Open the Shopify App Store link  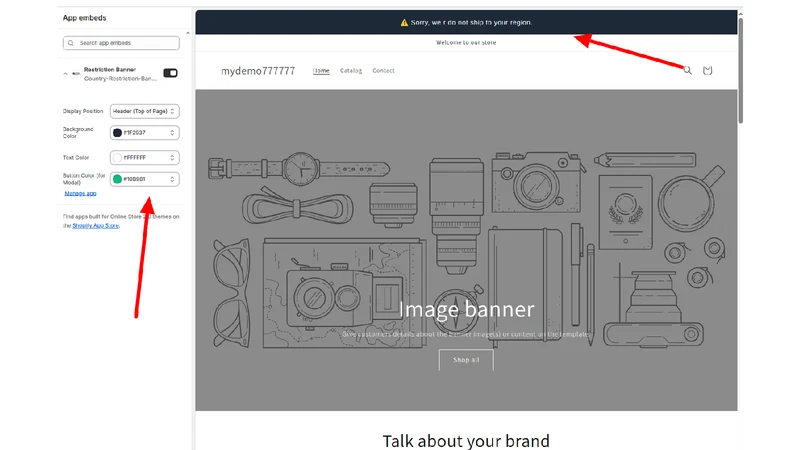pyautogui.click(x=95, y=226)
